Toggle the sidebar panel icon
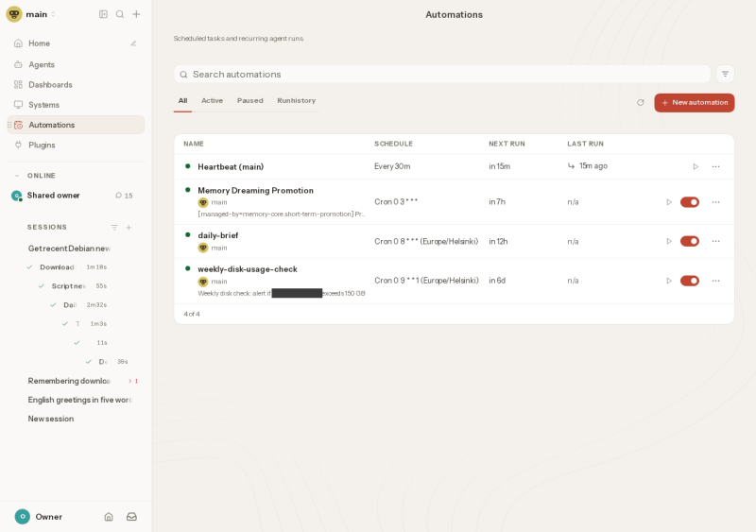This screenshot has width=756, height=532. click(103, 14)
